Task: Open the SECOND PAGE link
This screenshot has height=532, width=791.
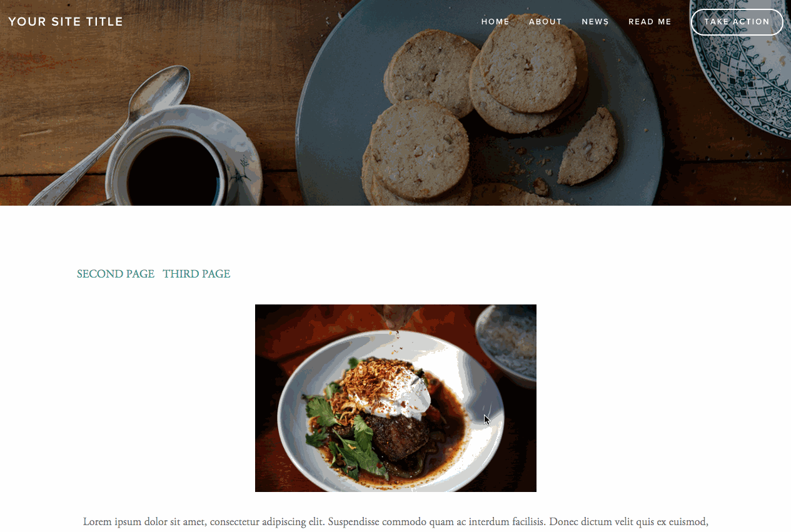Action: pyautogui.click(x=116, y=274)
